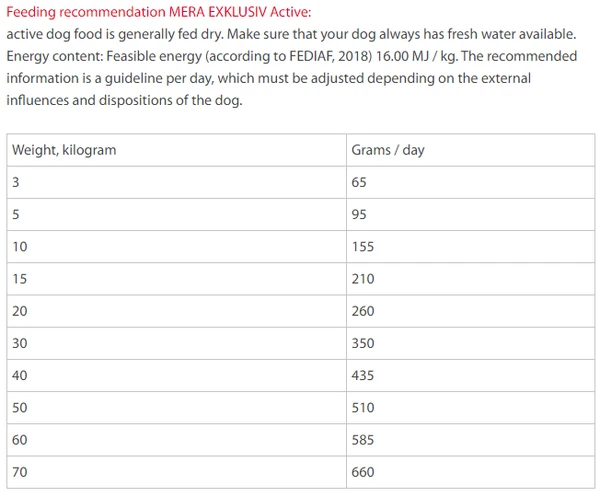
Task: Select the 210 grams value cell
Action: pos(363,279)
